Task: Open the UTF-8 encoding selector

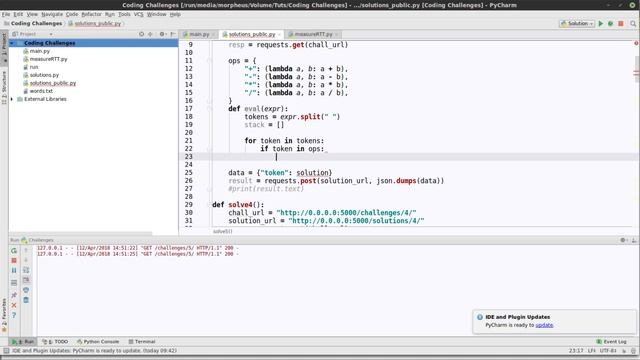Action: coord(608,351)
